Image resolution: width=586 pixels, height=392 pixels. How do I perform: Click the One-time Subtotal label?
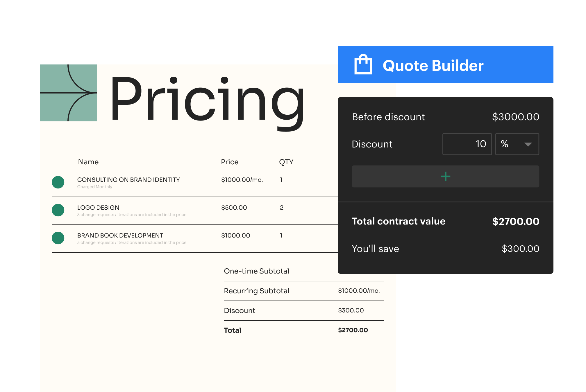(256, 271)
